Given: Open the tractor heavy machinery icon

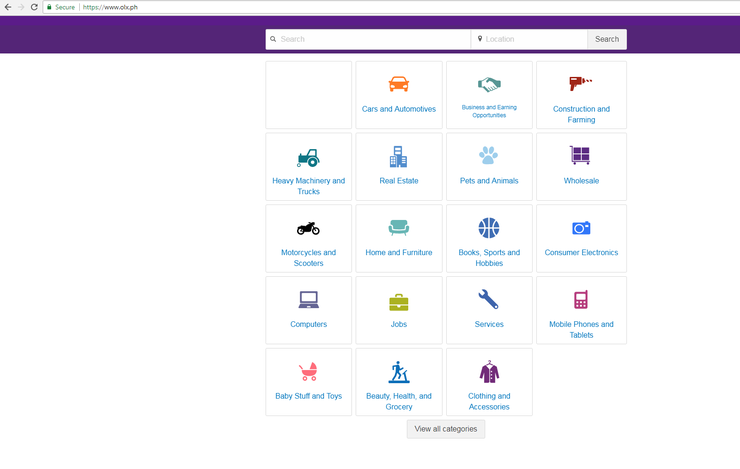Looking at the screenshot, I should pyautogui.click(x=308, y=157).
